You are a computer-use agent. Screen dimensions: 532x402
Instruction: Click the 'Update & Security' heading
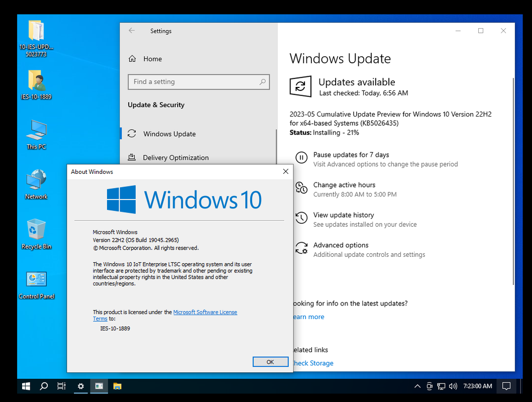[x=156, y=105]
